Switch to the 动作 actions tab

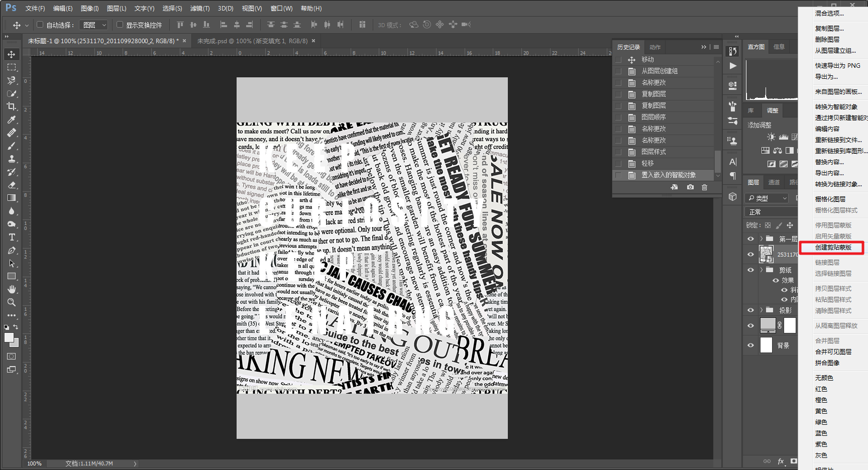pyautogui.click(x=655, y=47)
